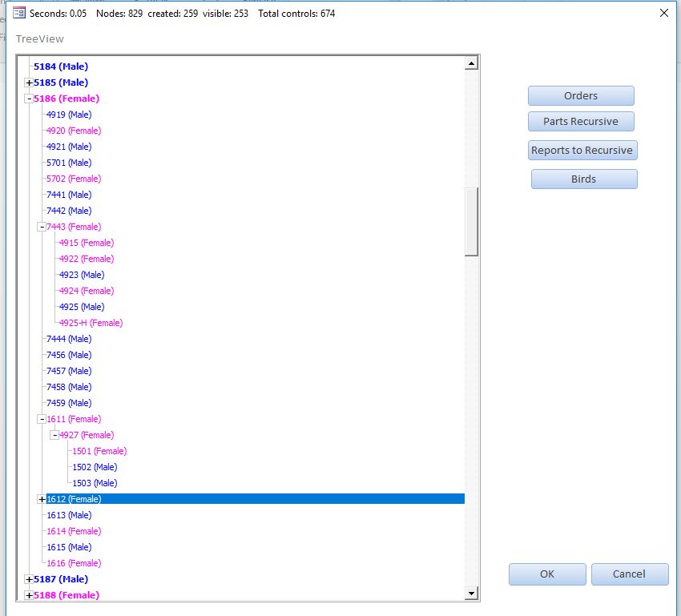Collapse the 4927 (Female) subtree
This screenshot has height=616, width=681.
click(x=54, y=435)
